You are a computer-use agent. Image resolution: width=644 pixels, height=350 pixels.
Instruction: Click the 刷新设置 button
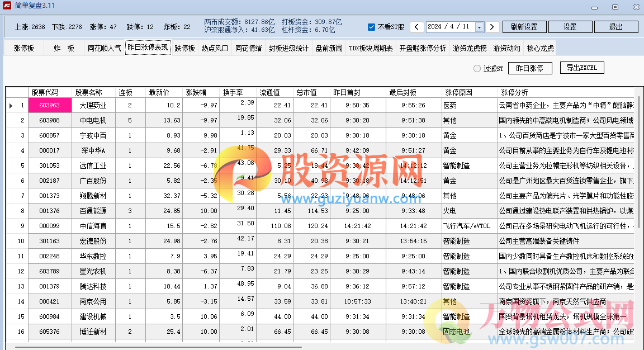(x=524, y=27)
